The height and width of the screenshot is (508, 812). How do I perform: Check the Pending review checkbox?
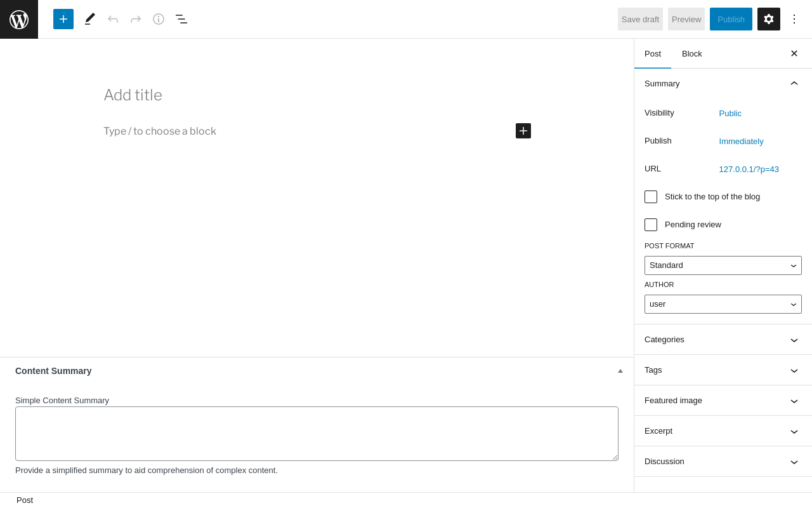click(x=651, y=225)
